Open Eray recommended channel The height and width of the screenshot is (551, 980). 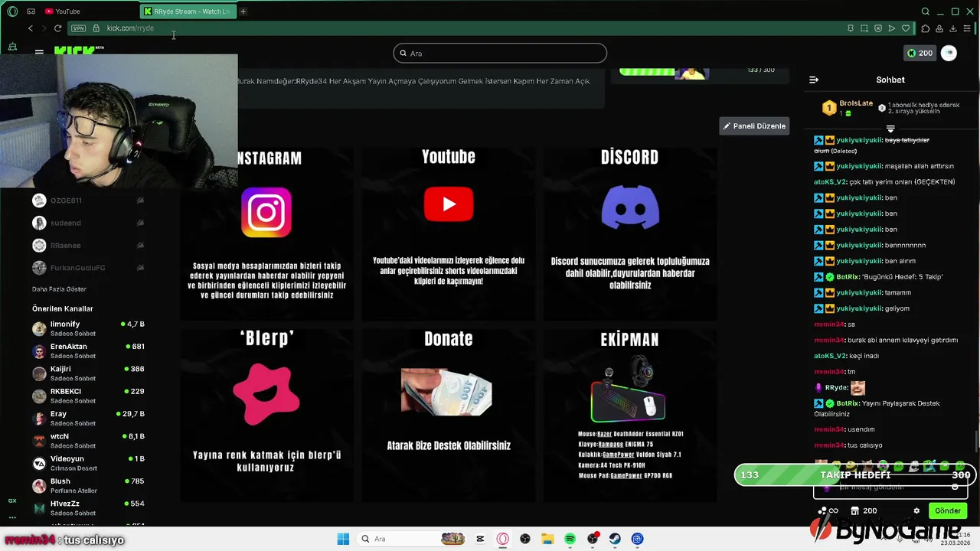[x=88, y=418]
